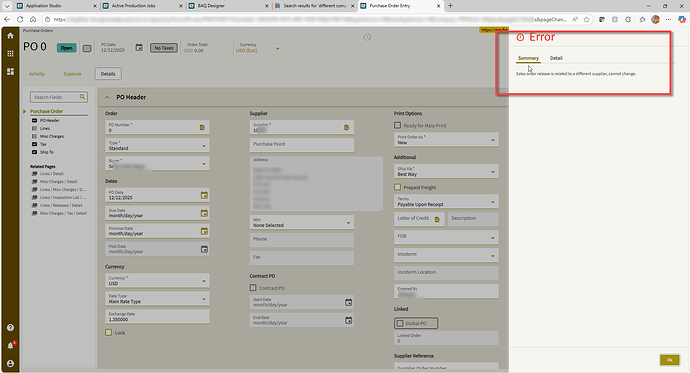The width and height of the screenshot is (690, 373).
Task: Click the browser back arrow
Action: click(7, 19)
